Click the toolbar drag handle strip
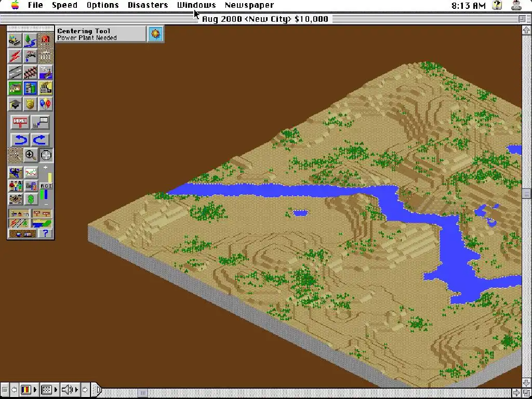Viewport: 532px width, 399px height. click(30, 29)
